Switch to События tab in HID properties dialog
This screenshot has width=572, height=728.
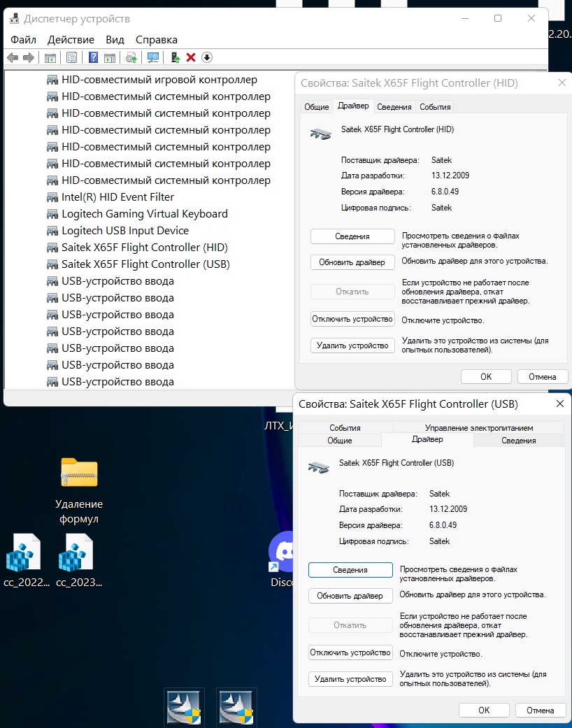[x=435, y=107]
